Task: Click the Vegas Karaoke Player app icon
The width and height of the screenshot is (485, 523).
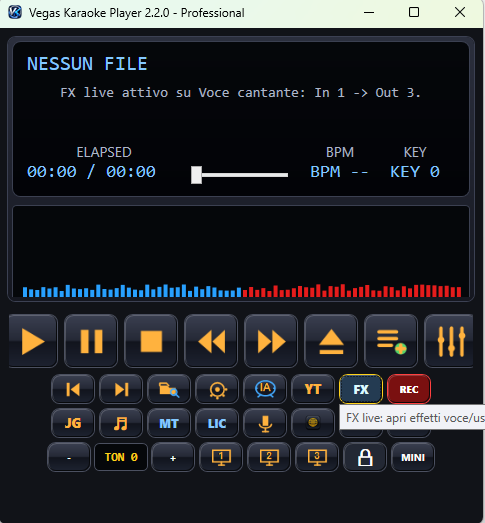Action: 15,13
